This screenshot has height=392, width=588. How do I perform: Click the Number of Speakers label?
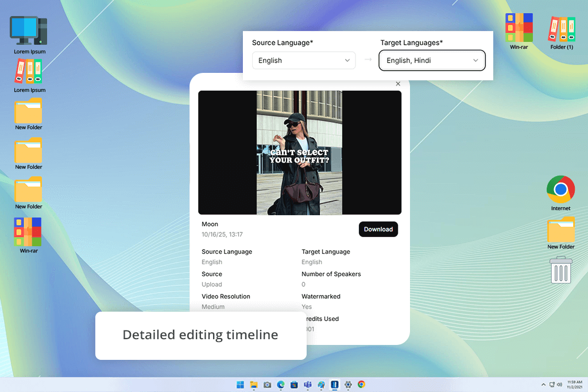pos(331,274)
